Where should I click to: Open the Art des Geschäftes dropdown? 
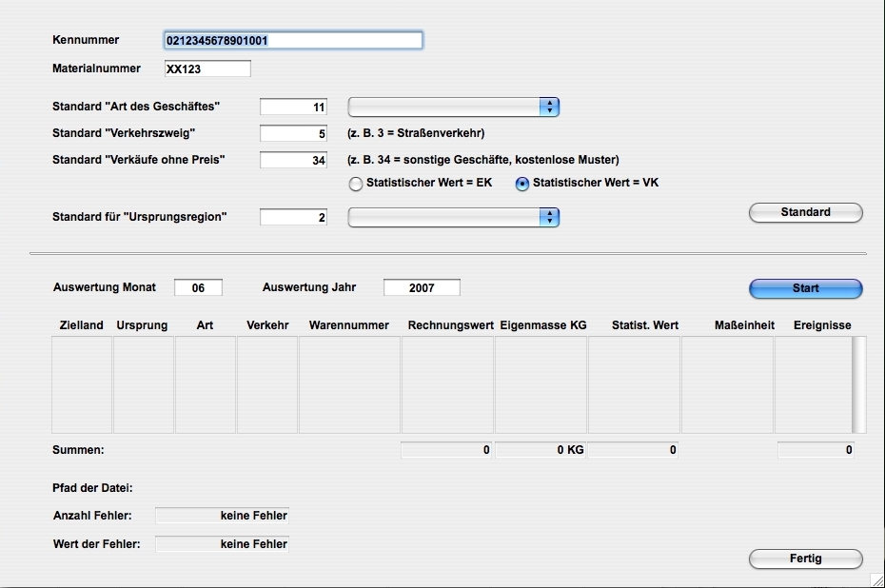(453, 108)
